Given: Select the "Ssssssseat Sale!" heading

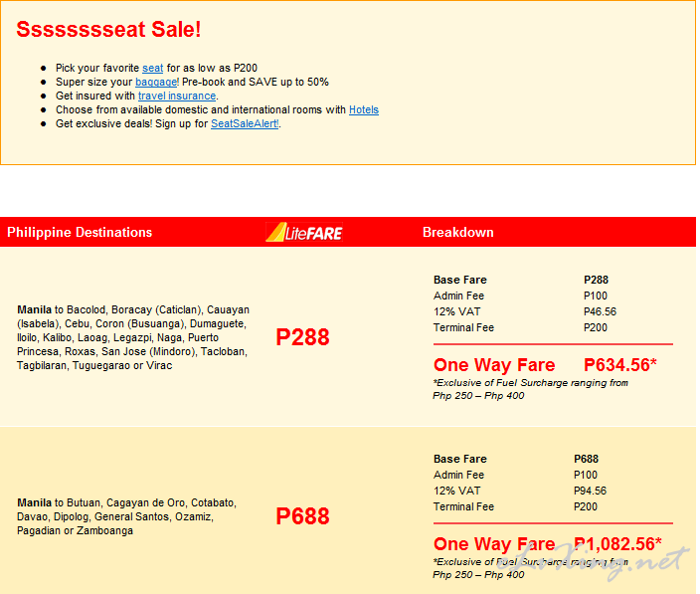Looking at the screenshot, I should 108,30.
